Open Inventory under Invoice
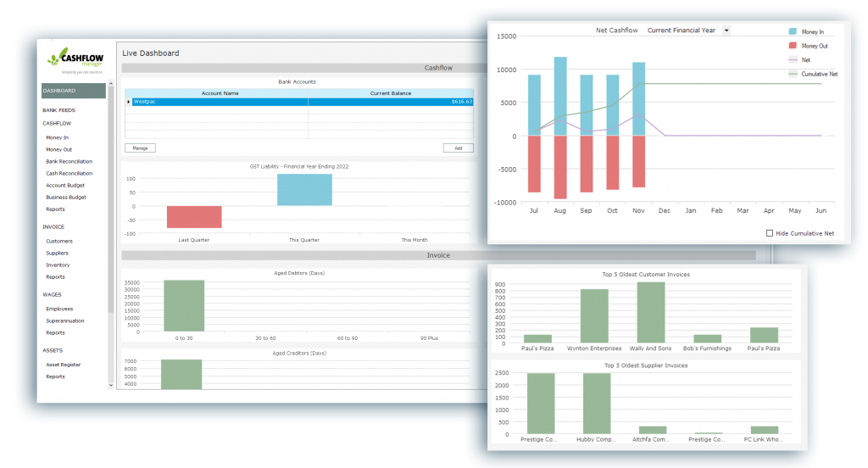 pos(58,265)
